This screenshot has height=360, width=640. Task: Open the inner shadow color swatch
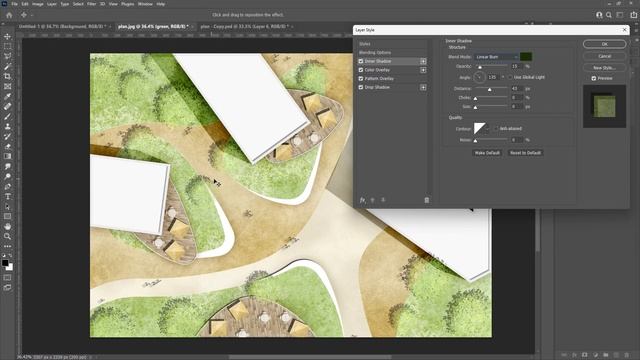point(526,57)
